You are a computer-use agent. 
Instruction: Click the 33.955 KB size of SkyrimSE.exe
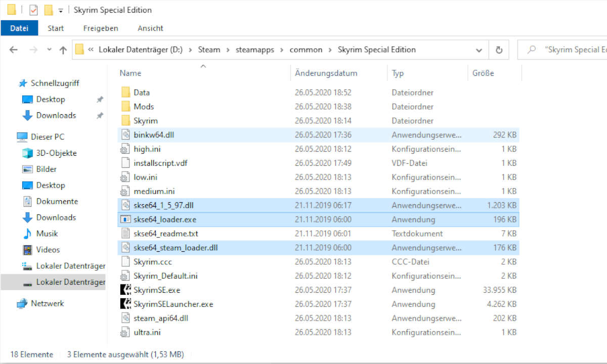pyautogui.click(x=500, y=290)
